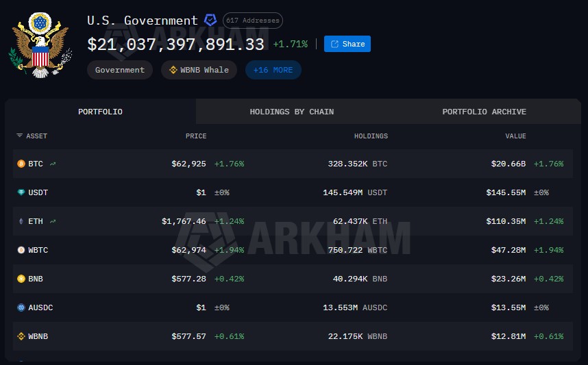Click the Share button
588x365 pixels.
[347, 44]
